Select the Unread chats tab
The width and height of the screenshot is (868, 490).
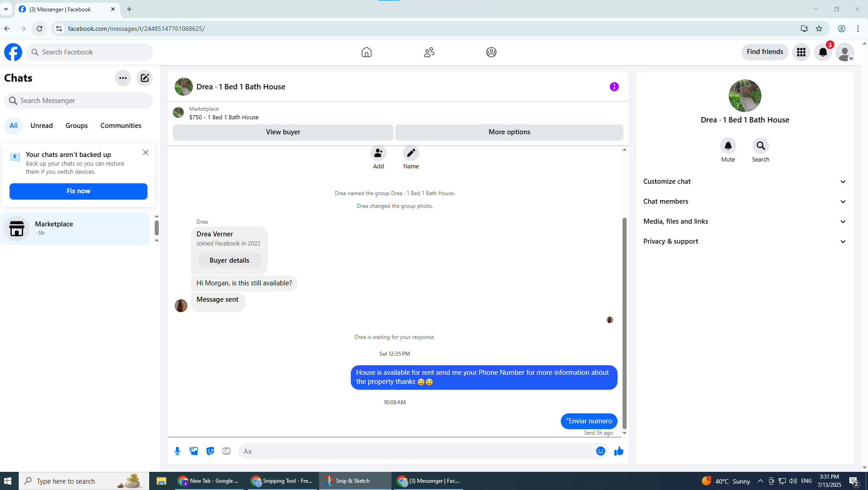tap(42, 126)
